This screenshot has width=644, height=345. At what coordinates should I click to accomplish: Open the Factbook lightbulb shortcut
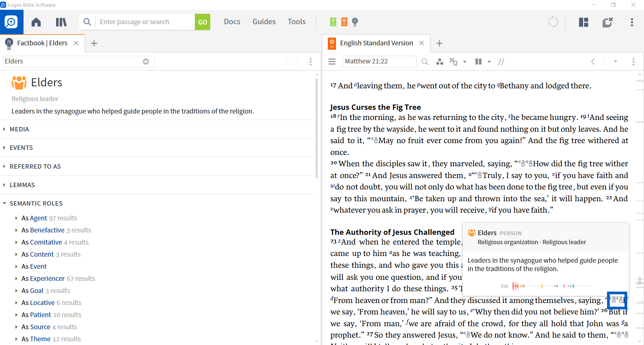point(355,22)
